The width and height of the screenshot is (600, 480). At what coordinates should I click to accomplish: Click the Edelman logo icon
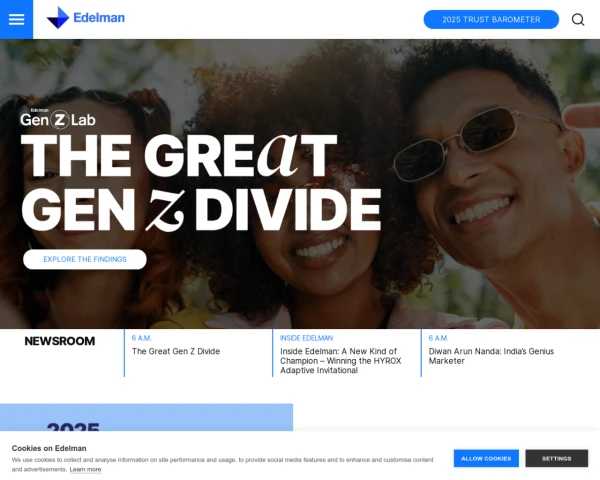click(58, 18)
